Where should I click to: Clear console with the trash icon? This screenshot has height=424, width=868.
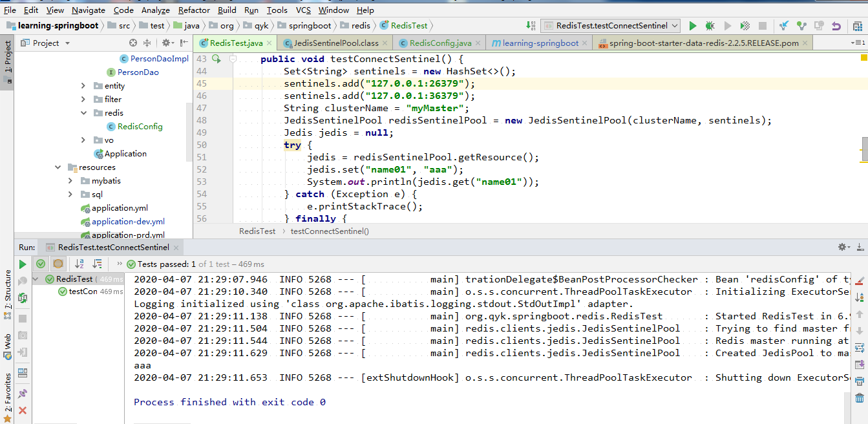point(859,398)
